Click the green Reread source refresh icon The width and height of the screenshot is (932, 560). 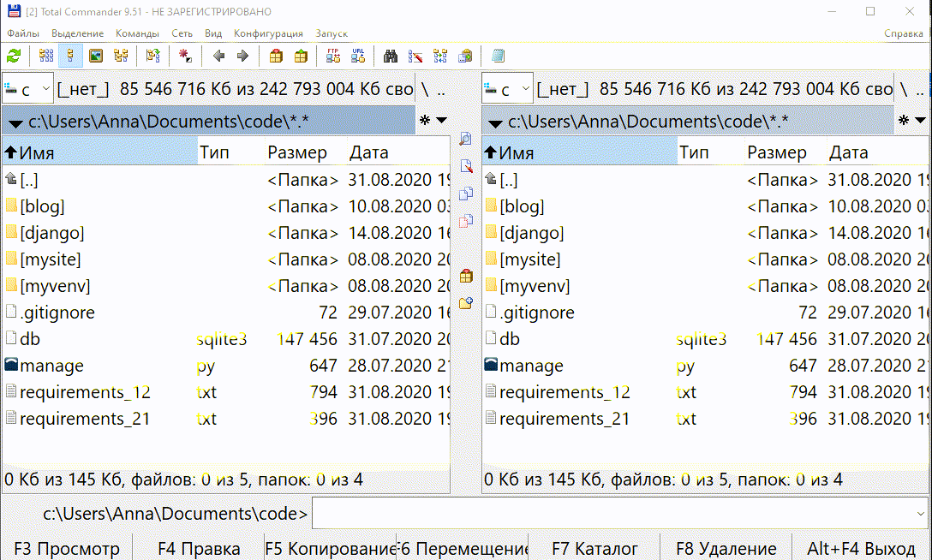[14, 57]
